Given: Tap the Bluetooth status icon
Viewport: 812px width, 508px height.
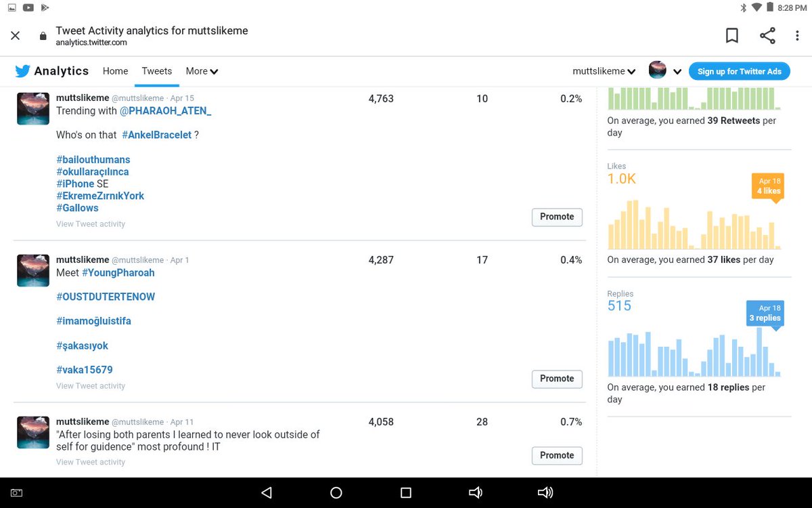Looking at the screenshot, I should (743, 8).
